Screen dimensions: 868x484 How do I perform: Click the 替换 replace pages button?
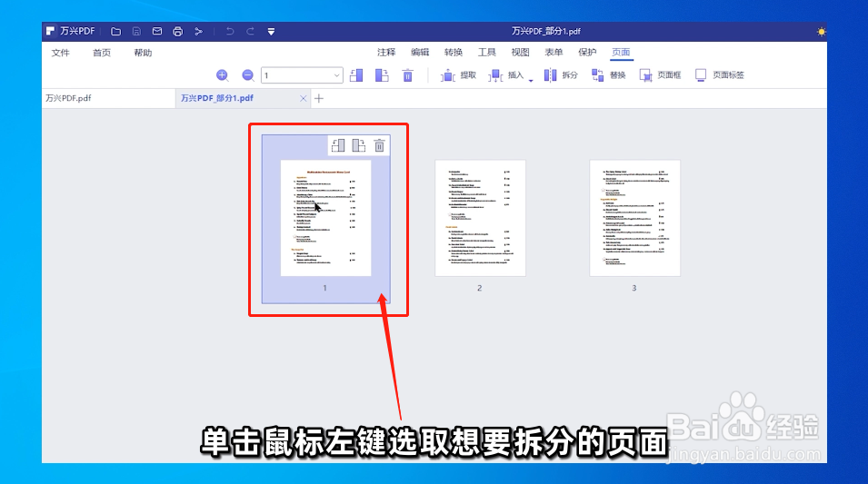tap(608, 75)
